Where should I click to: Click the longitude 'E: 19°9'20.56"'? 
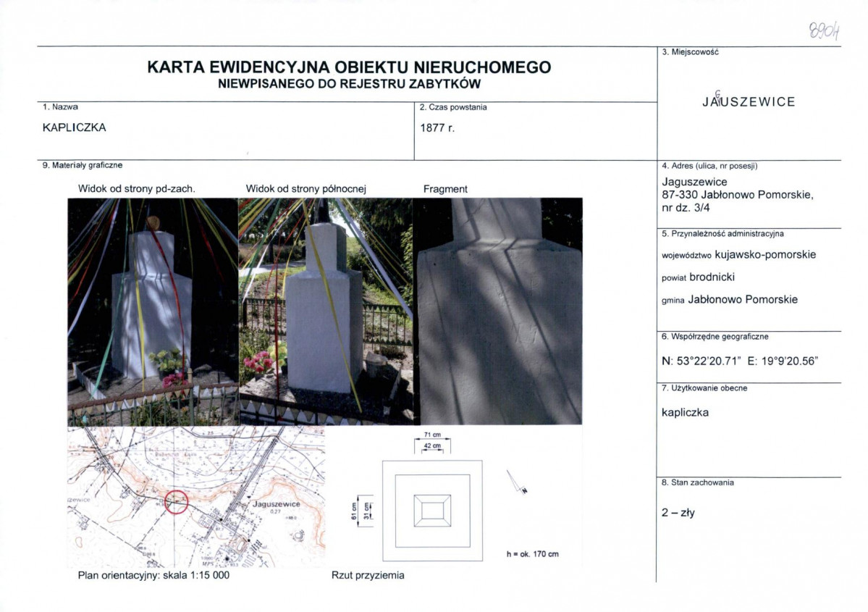click(783, 361)
